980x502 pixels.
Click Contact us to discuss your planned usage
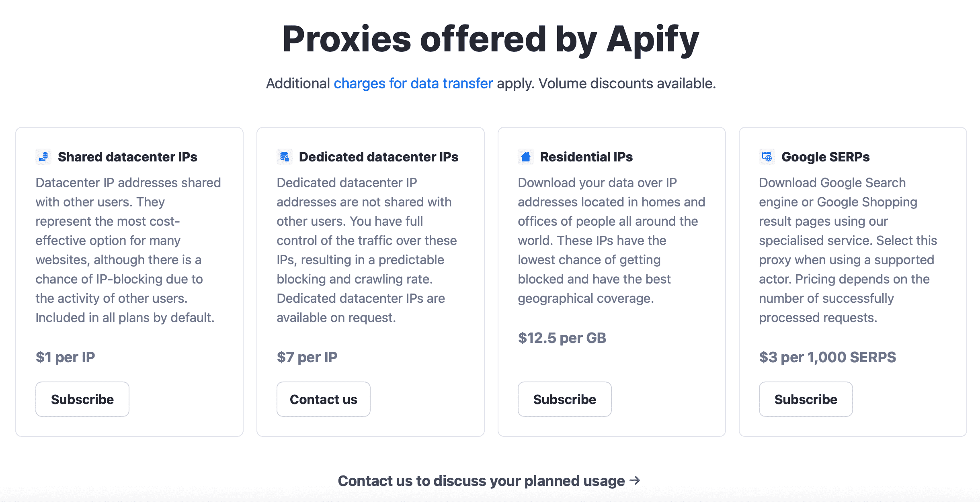(x=490, y=480)
